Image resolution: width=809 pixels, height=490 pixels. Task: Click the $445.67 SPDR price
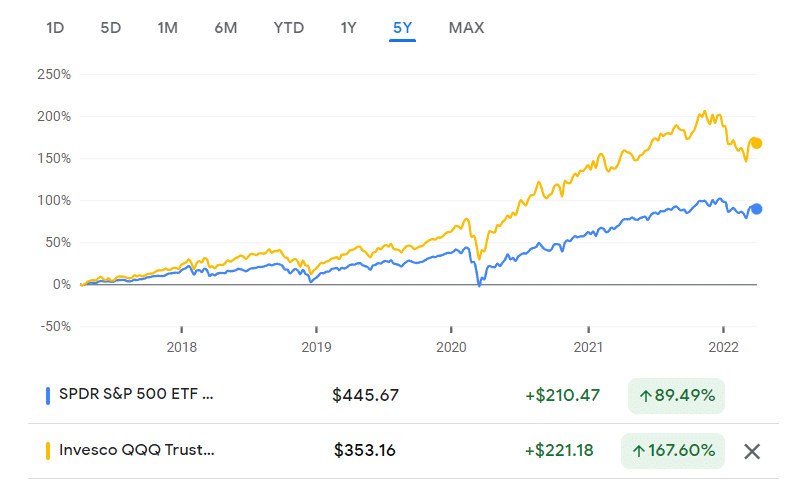365,395
